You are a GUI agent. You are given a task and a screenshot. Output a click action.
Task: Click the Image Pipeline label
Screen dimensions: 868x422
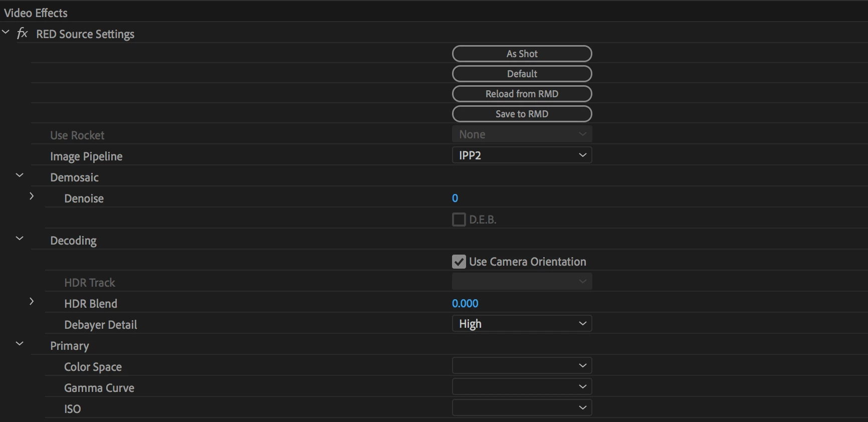86,156
